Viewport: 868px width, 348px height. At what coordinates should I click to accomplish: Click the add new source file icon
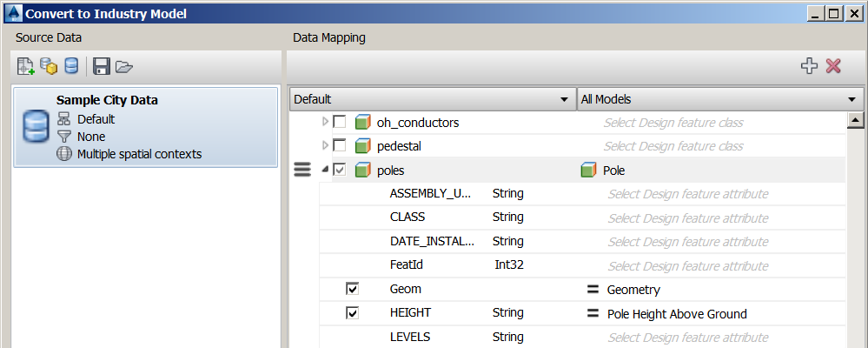[25, 66]
